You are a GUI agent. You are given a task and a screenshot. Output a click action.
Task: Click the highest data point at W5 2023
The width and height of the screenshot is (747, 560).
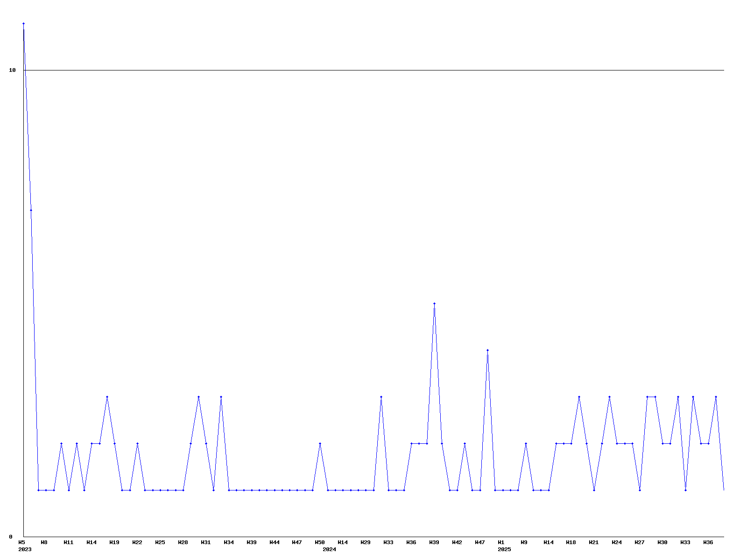23,23
